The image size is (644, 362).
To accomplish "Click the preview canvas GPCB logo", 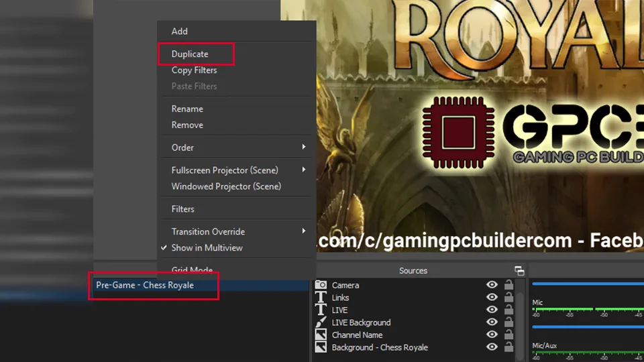I will (533, 132).
